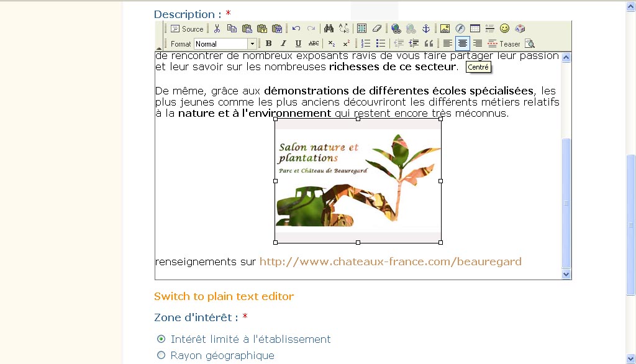Screen dimensions: 636x364
Task: Toggle Source view in the editor toolbar
Action: (187, 29)
